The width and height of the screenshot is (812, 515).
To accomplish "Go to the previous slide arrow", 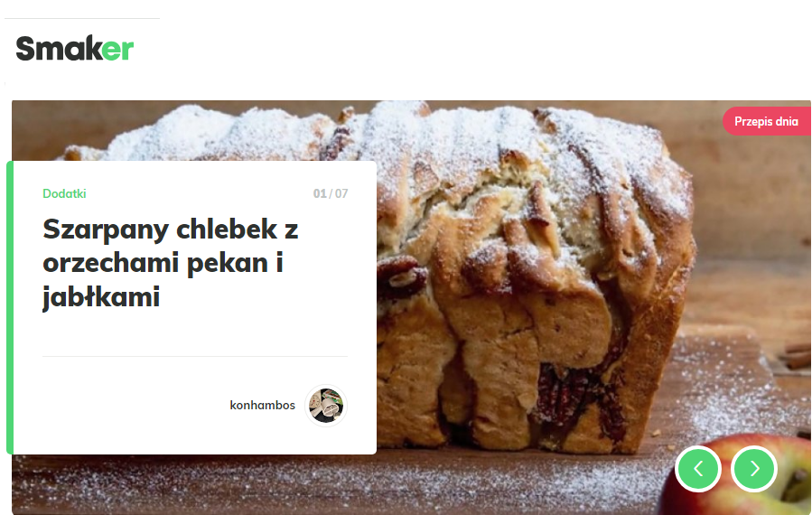I will click(x=698, y=469).
